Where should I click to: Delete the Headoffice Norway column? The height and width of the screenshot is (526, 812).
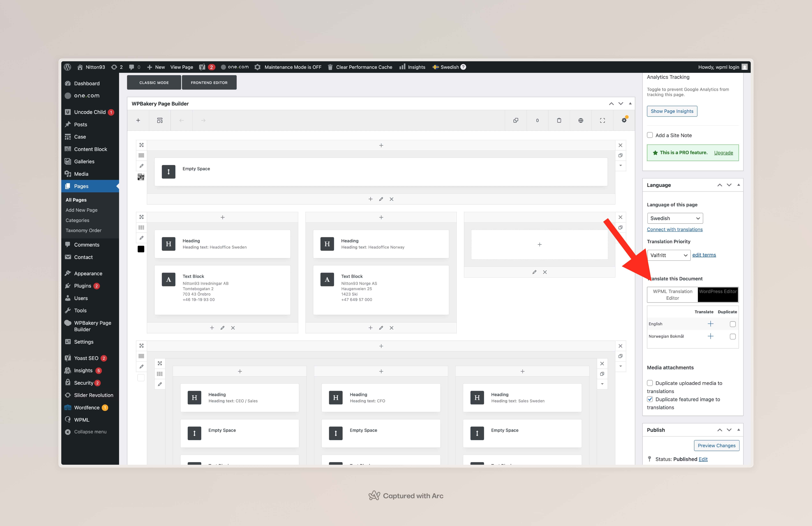pyautogui.click(x=391, y=328)
